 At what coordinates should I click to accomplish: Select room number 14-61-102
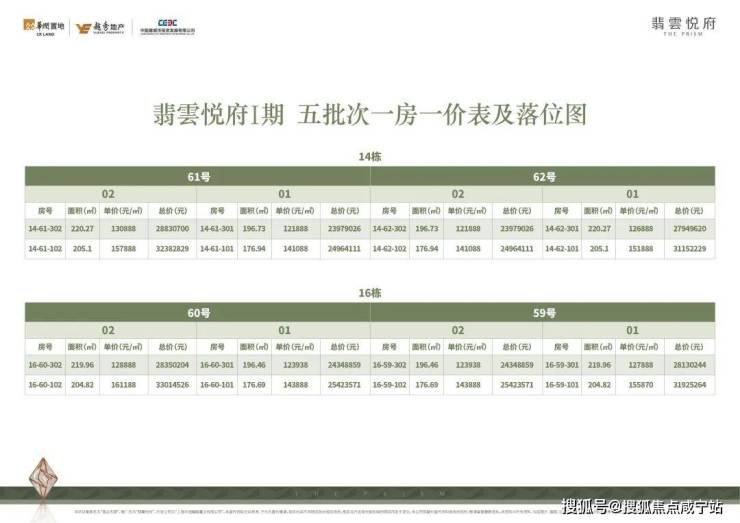pyautogui.click(x=45, y=248)
